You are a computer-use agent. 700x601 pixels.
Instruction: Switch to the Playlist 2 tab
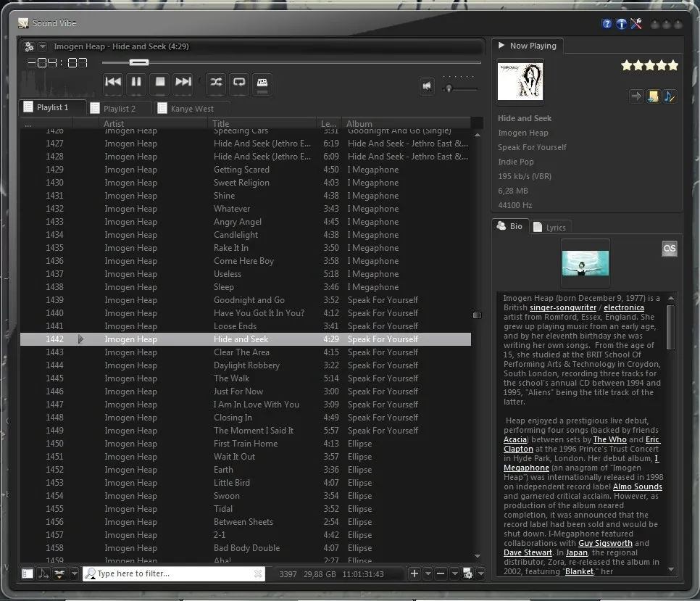click(119, 107)
